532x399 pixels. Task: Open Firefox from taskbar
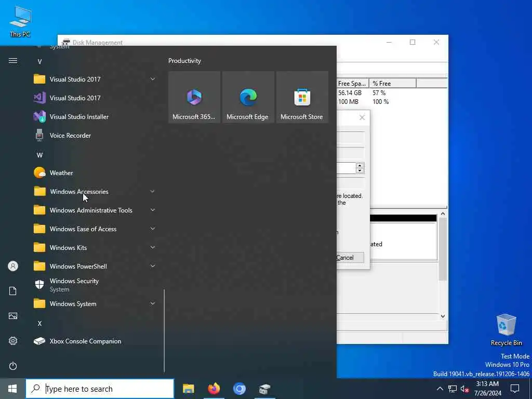tap(214, 389)
